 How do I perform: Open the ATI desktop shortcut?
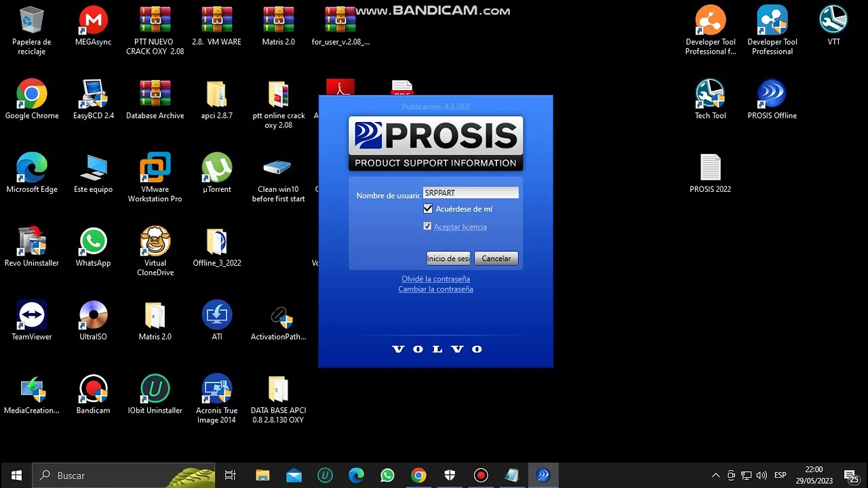pos(216,321)
